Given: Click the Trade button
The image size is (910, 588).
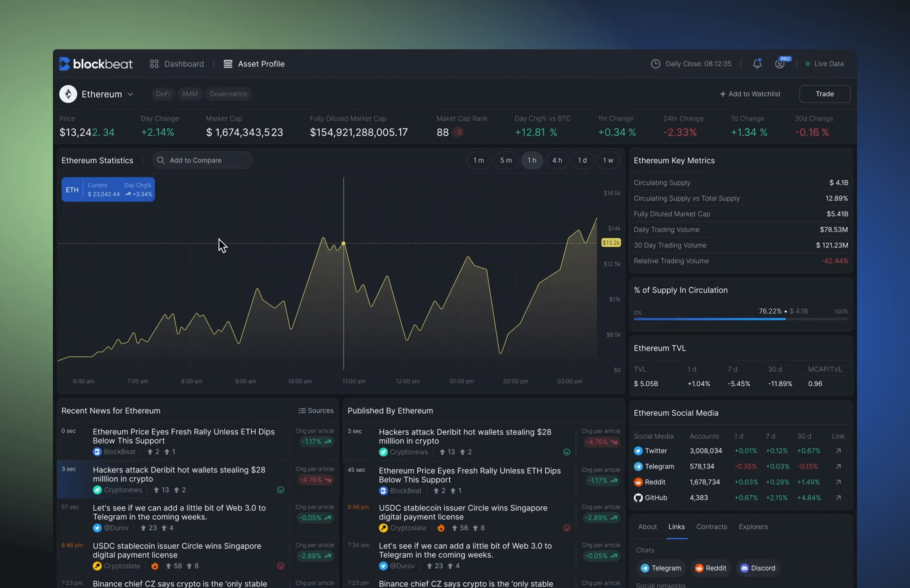Looking at the screenshot, I should (x=824, y=94).
